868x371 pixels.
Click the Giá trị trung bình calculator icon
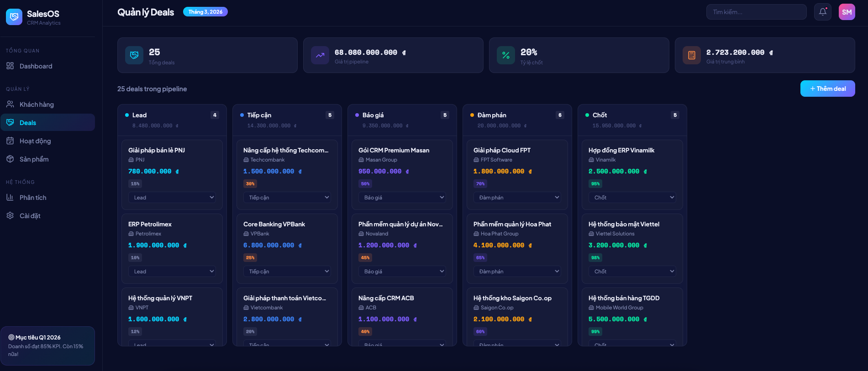click(692, 55)
